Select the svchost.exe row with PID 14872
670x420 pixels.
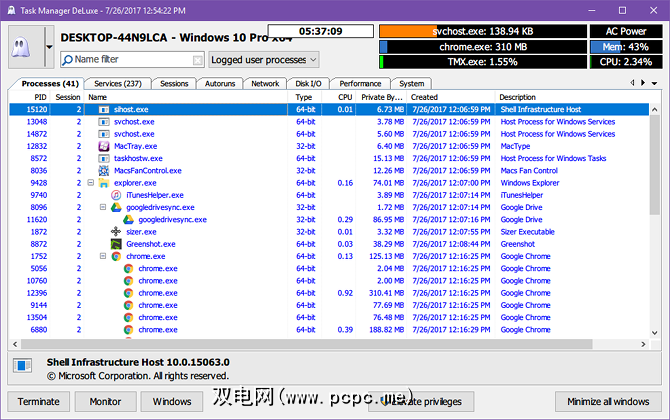[329, 134]
